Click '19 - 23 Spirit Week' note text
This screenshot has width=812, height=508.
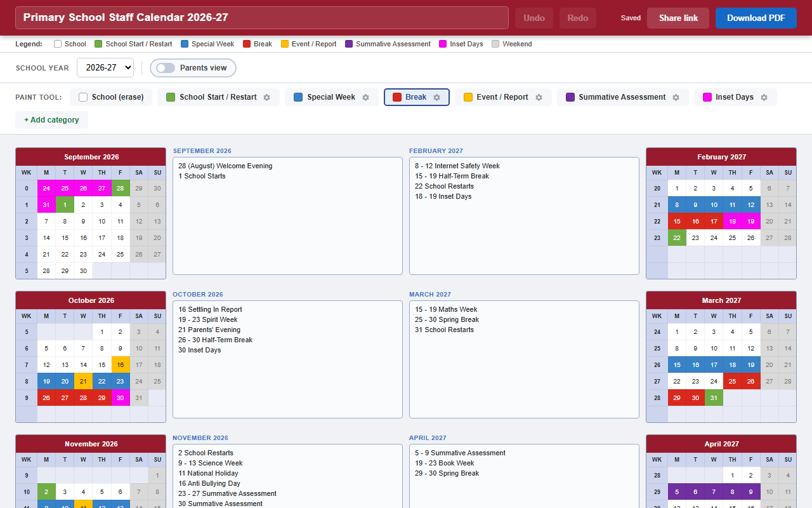tap(208, 319)
